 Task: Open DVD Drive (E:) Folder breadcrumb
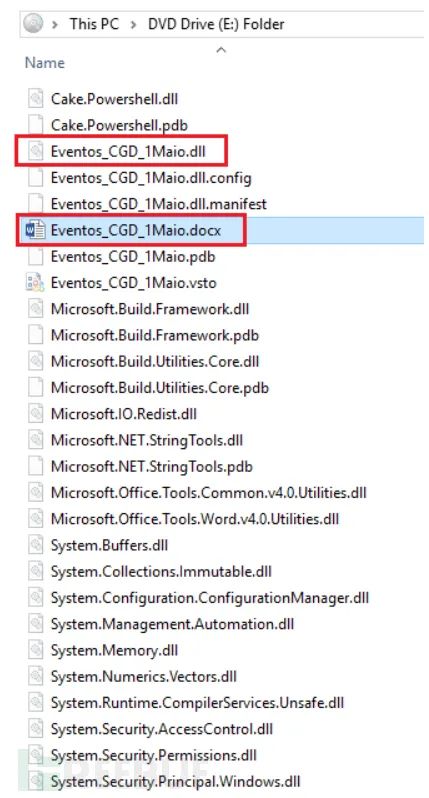[216, 24]
